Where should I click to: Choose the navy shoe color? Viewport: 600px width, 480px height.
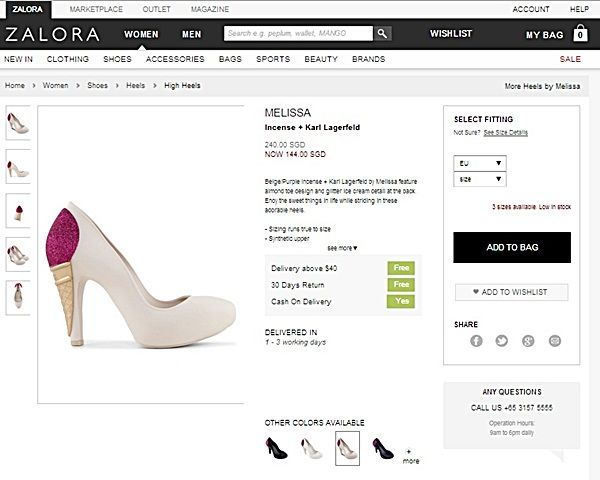(383, 448)
